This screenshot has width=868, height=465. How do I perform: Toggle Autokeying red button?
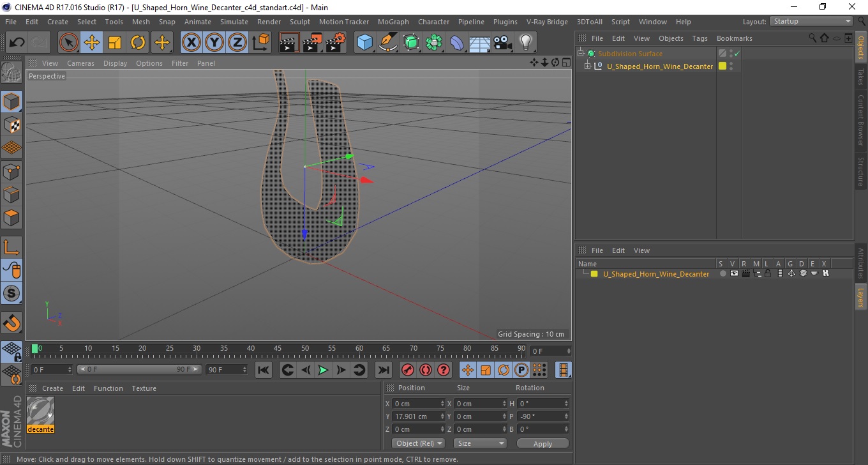coord(426,370)
